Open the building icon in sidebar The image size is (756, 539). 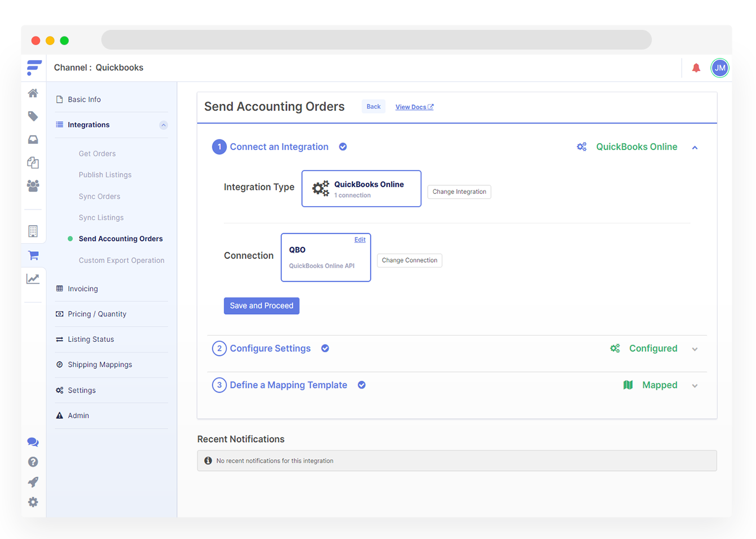click(33, 231)
